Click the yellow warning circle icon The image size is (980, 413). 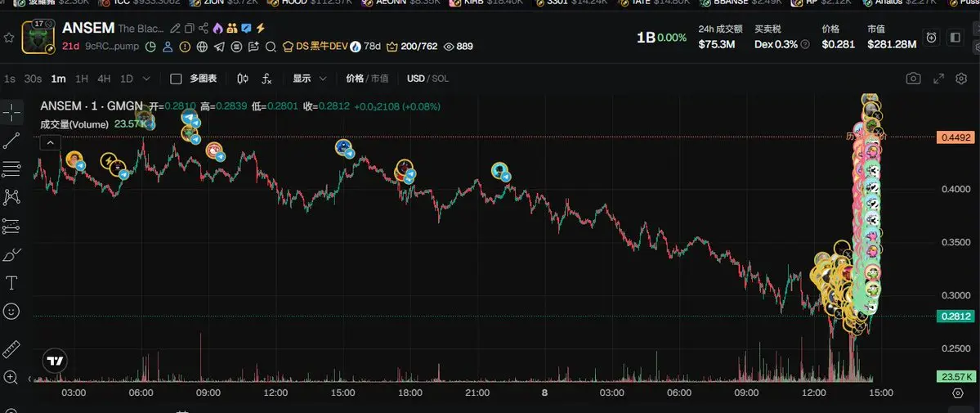click(x=185, y=47)
